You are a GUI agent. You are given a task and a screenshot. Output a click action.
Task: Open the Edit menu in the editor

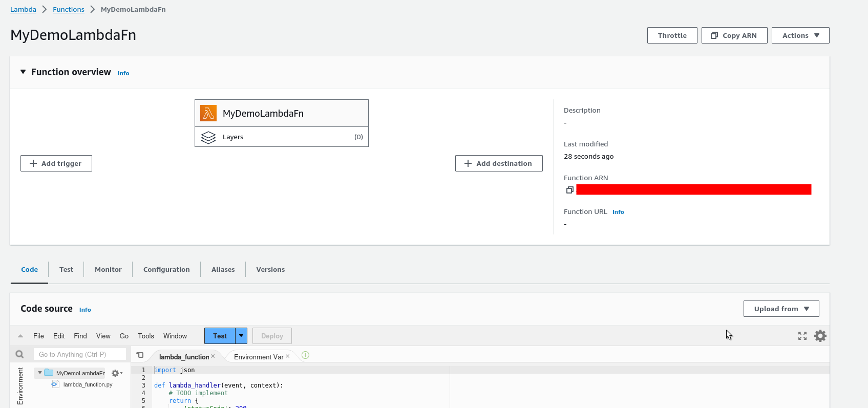point(59,336)
